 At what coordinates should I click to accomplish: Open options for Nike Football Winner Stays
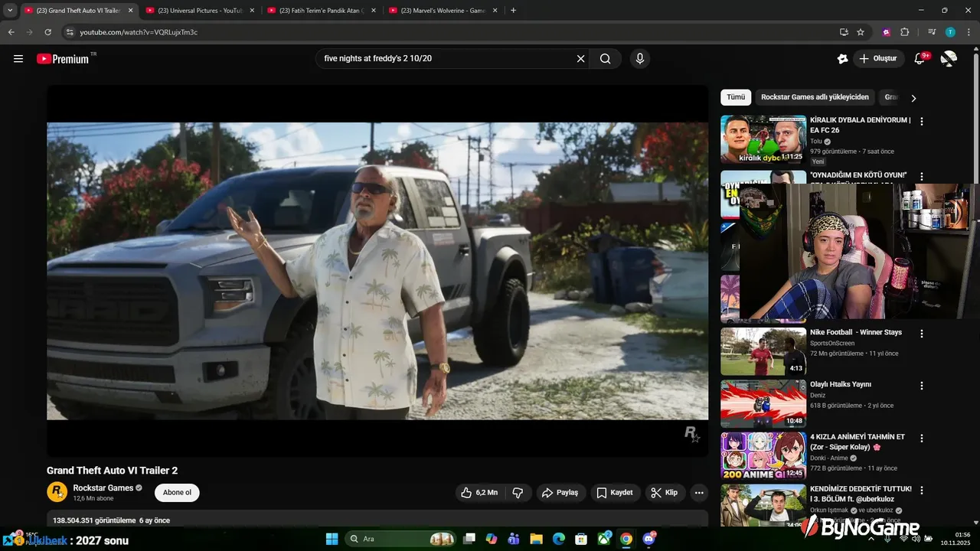coord(922,334)
